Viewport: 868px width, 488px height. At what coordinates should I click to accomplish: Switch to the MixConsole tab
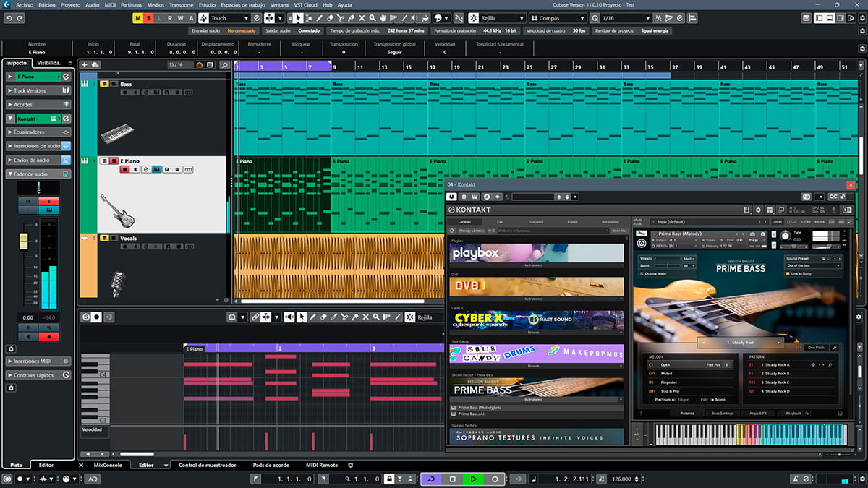108,465
